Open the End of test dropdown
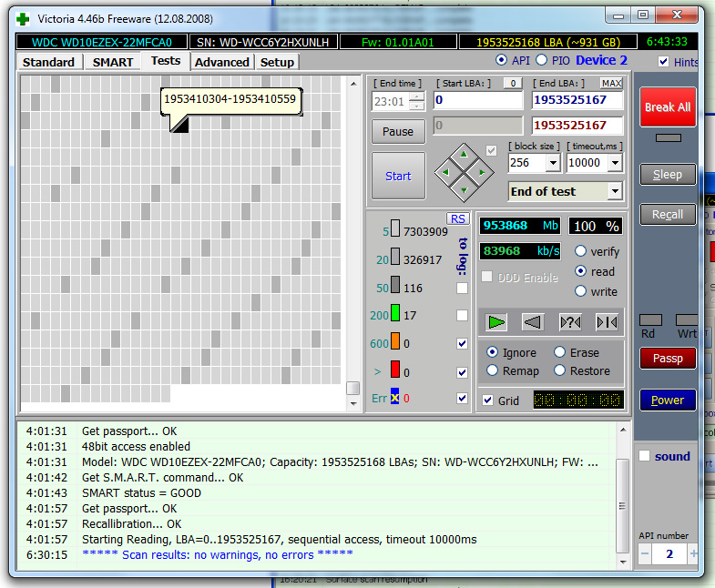This screenshot has width=715, height=588. pos(614,191)
